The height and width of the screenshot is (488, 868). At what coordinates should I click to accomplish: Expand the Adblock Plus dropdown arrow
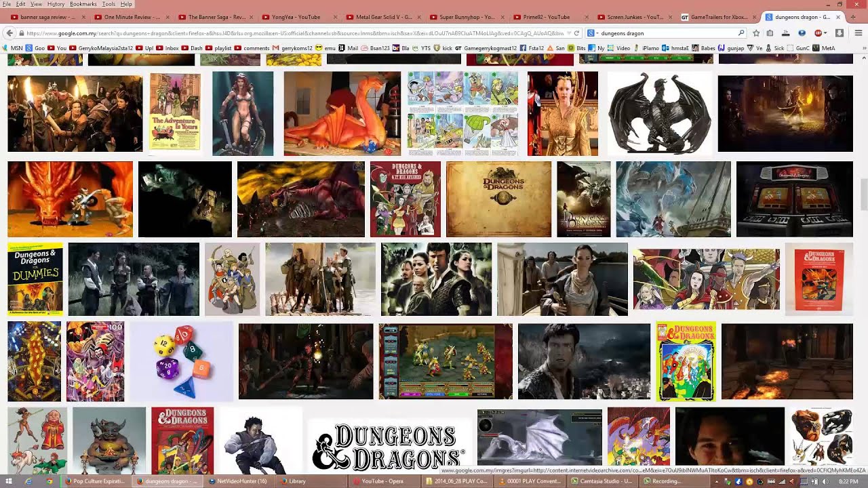coord(825,33)
